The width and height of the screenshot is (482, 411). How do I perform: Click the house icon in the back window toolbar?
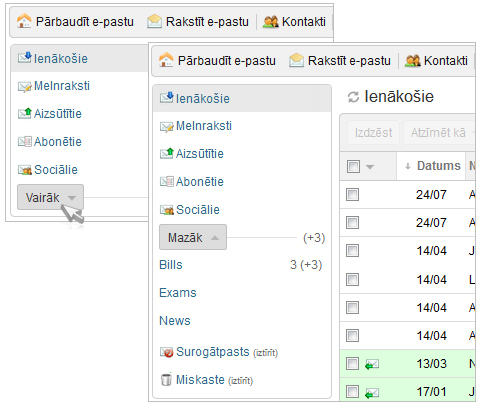click(24, 21)
